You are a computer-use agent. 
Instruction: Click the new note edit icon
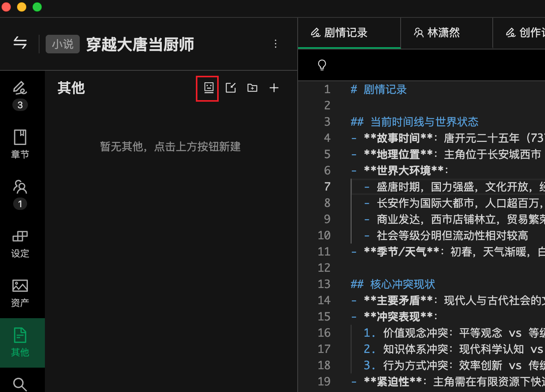click(x=231, y=88)
